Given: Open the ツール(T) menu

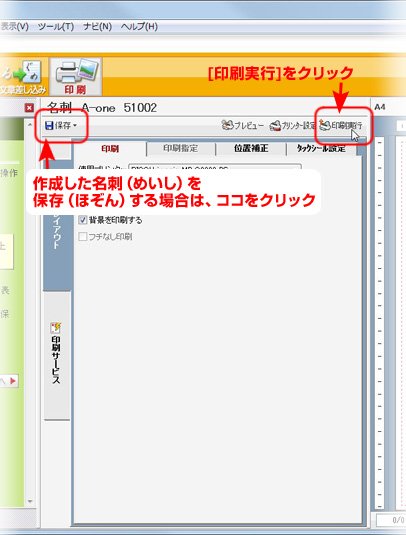Looking at the screenshot, I should [x=56, y=27].
